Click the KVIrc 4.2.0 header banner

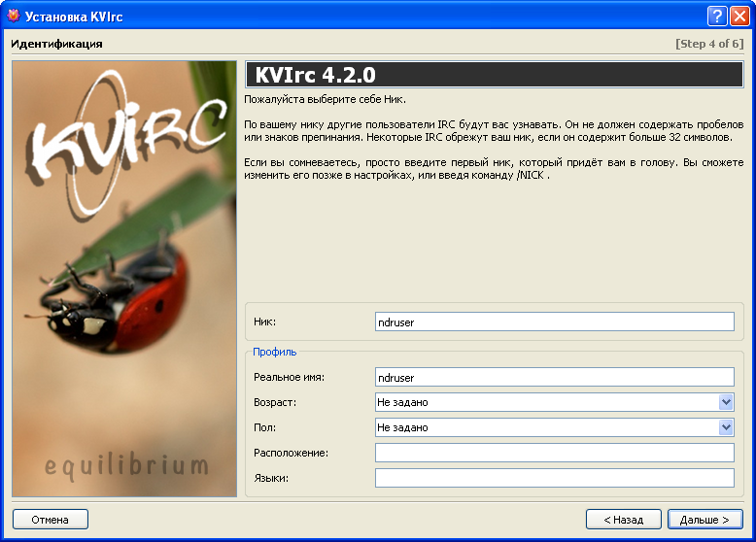pyautogui.click(x=494, y=75)
